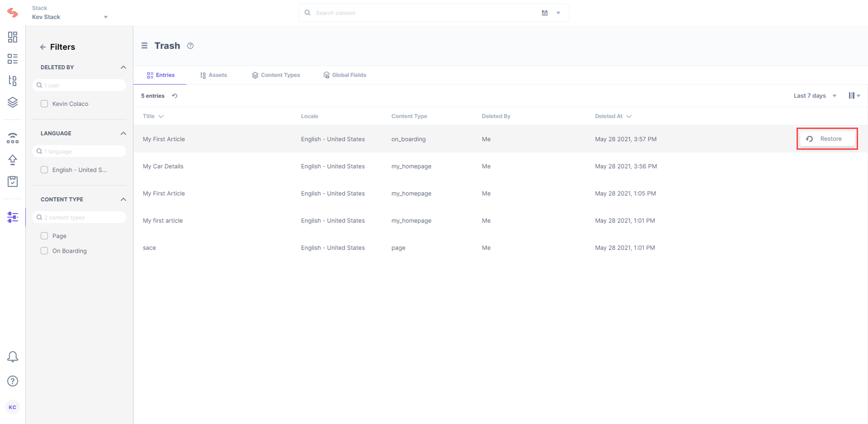This screenshot has height=424, width=868.
Task: Click the 1 user search field
Action: (x=79, y=85)
